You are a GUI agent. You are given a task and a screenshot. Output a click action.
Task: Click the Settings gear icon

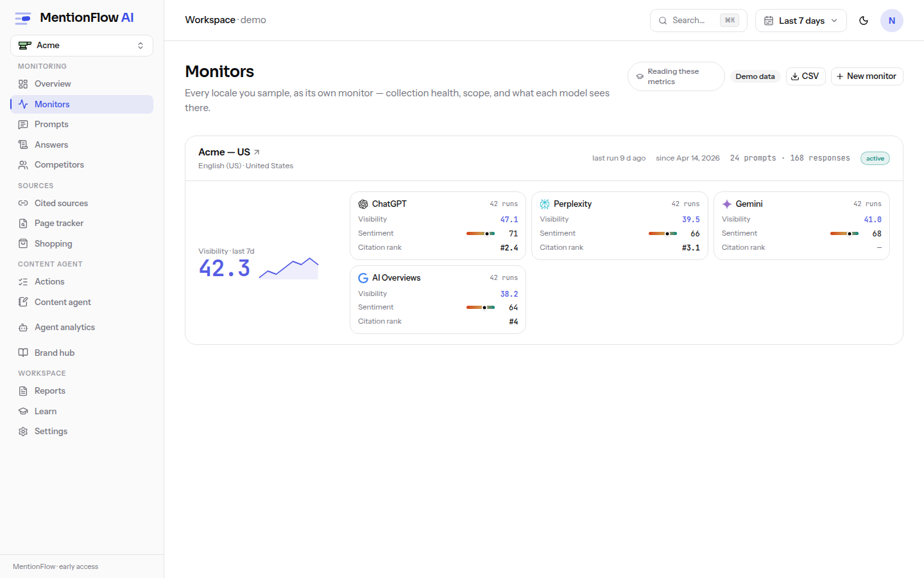pos(23,432)
